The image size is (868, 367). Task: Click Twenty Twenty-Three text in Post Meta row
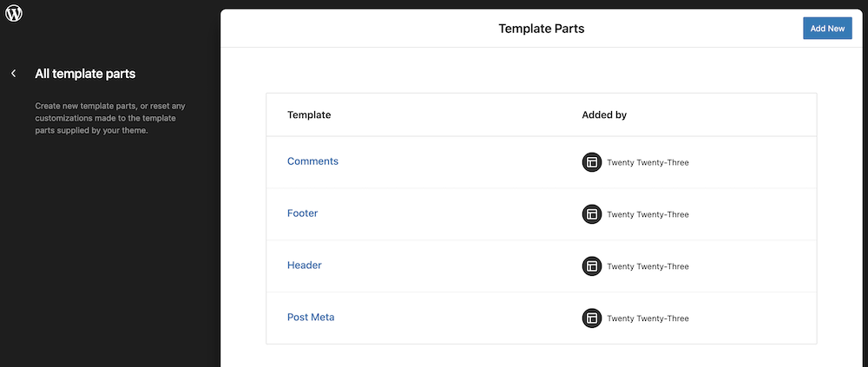coord(648,318)
